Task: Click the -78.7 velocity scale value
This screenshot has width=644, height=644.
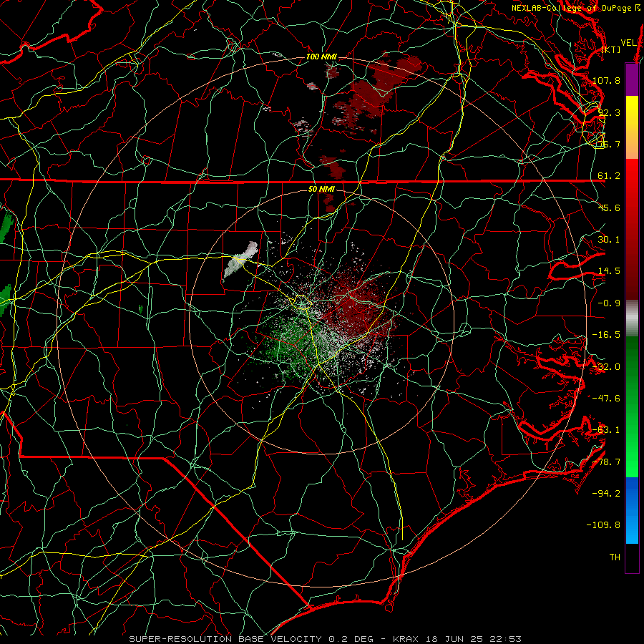Action: tap(606, 462)
